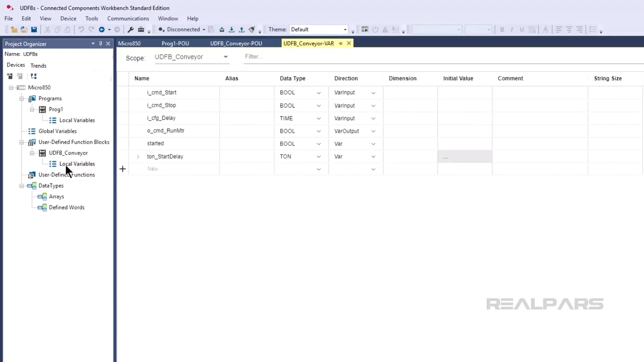Click the Upload from controller icon
The image size is (644, 362).
coord(241,29)
